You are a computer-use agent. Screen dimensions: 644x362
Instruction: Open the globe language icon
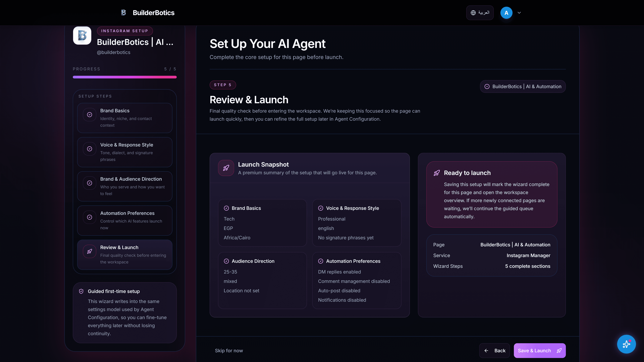point(473,13)
